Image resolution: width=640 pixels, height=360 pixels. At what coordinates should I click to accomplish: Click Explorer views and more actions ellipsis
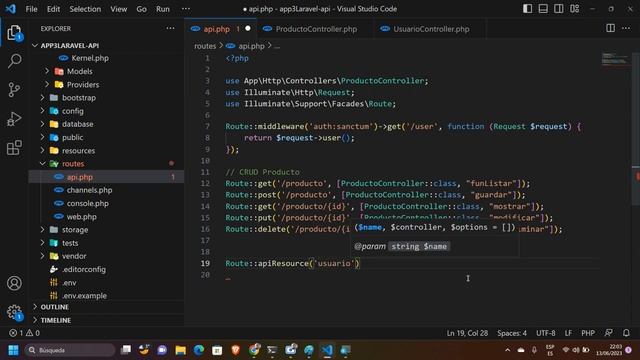pos(170,29)
